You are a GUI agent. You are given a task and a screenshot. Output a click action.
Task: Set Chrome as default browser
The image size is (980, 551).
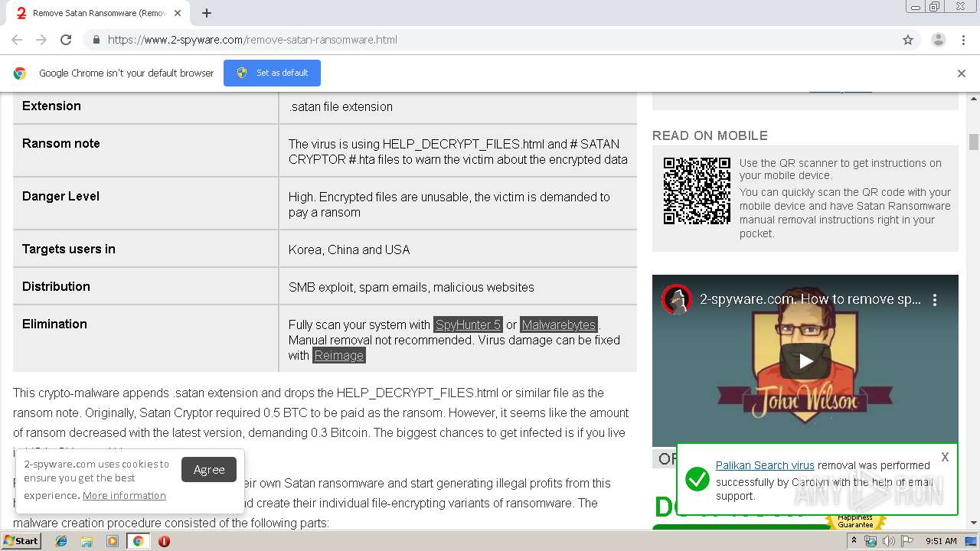(272, 73)
